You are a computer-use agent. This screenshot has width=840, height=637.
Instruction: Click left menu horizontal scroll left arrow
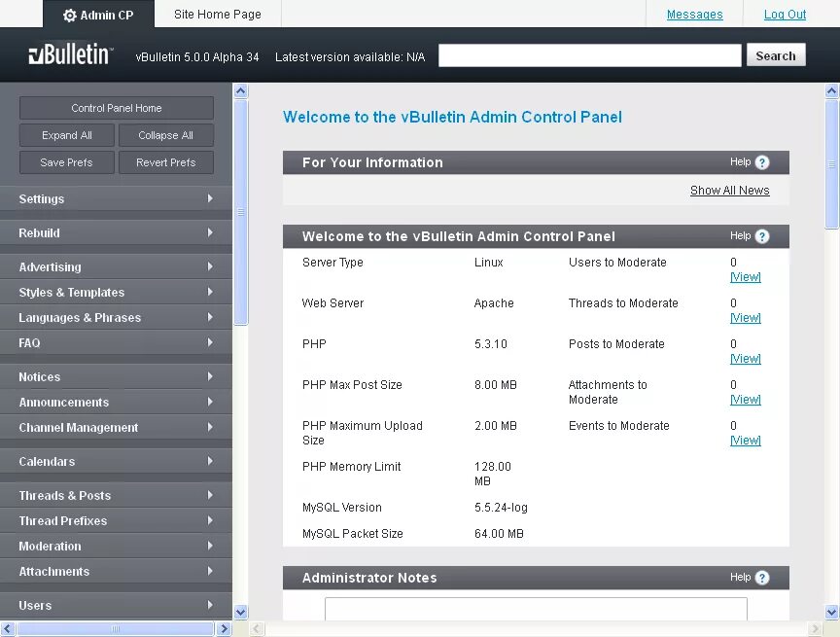coord(8,628)
